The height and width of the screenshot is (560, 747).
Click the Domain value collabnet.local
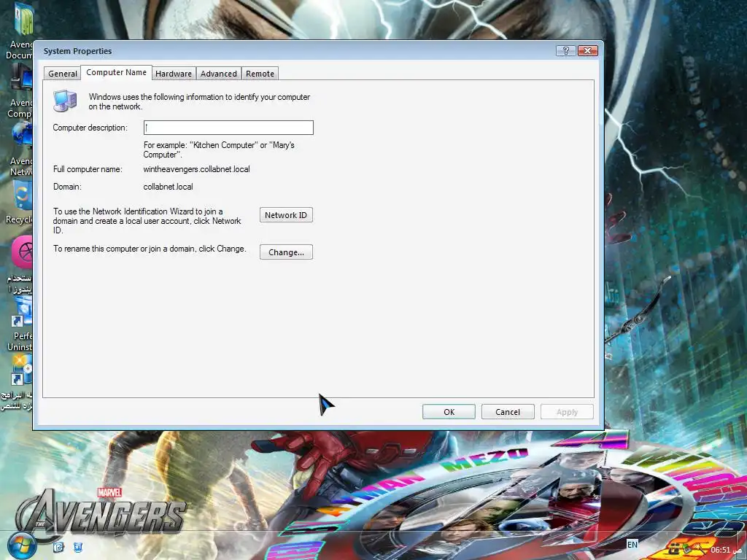pyautogui.click(x=169, y=187)
